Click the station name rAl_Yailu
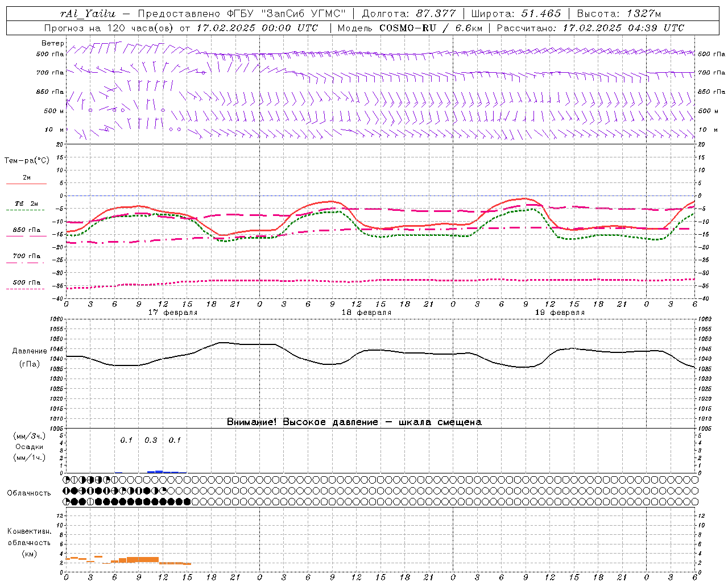 (88, 14)
